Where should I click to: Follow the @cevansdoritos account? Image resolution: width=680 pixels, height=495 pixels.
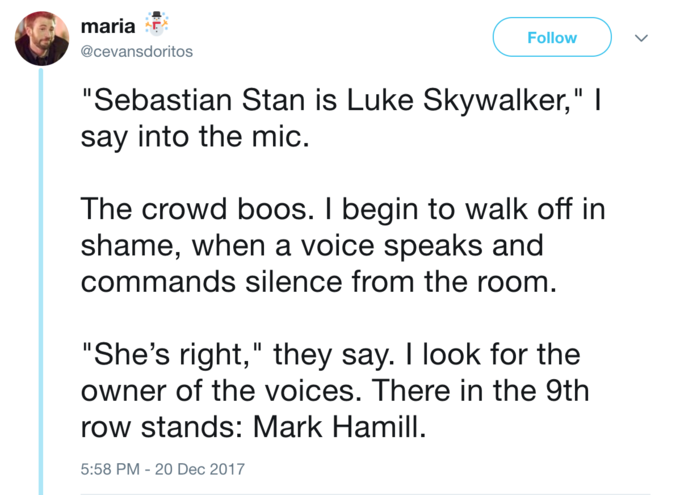[552, 37]
